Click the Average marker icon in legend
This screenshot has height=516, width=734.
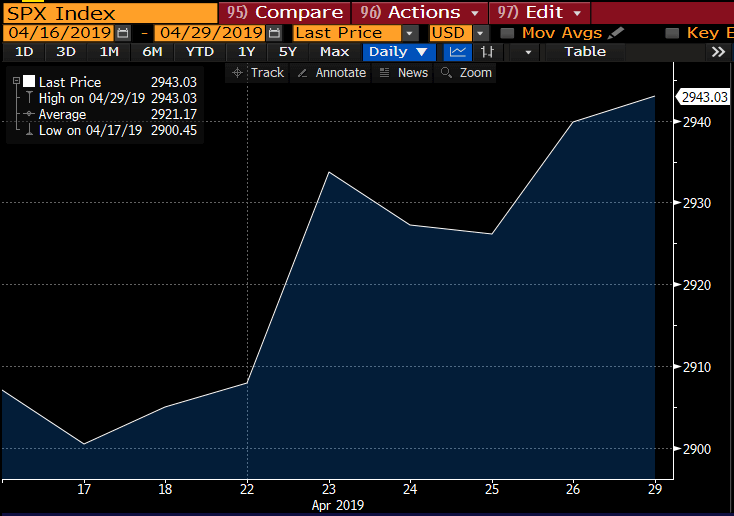(x=29, y=114)
